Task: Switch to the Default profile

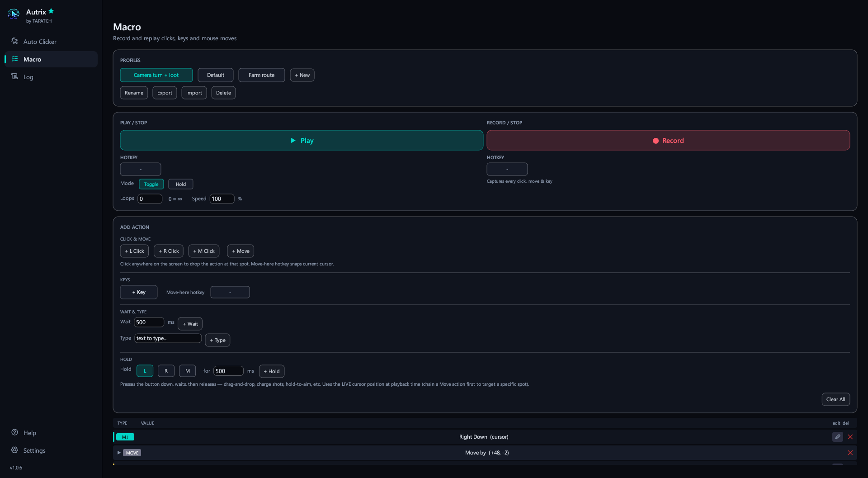Action: click(x=216, y=75)
